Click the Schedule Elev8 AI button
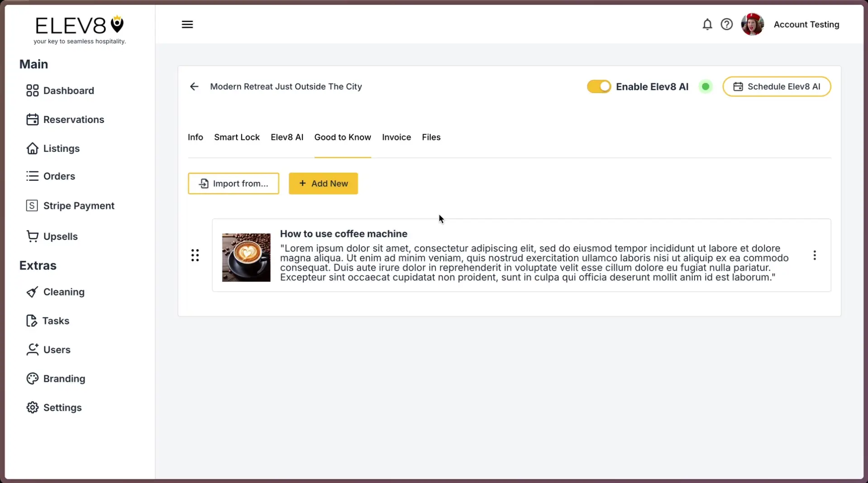This screenshot has width=868, height=483. (777, 86)
